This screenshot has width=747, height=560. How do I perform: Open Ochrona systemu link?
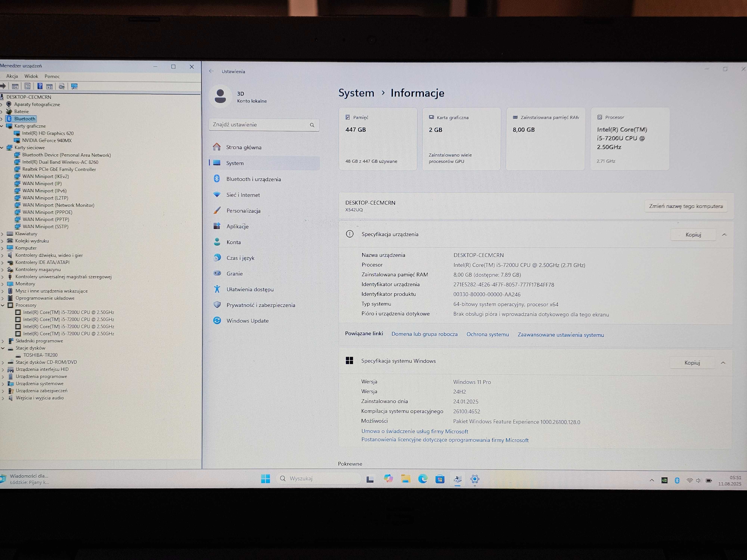point(488,334)
